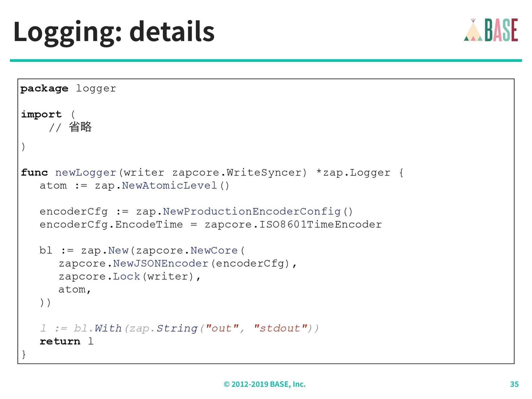Click the 'package' keyword in code
The width and height of the screenshot is (532, 399).
44,88
